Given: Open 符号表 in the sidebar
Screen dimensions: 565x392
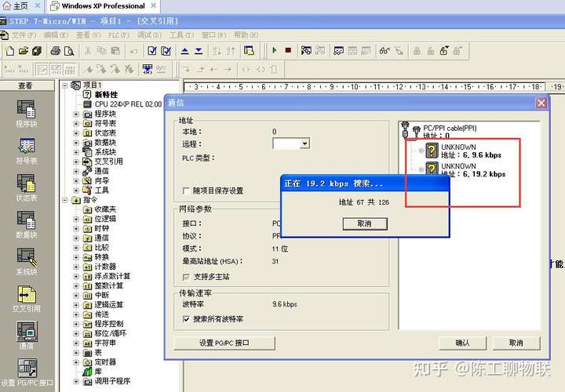Looking at the screenshot, I should point(27,151).
